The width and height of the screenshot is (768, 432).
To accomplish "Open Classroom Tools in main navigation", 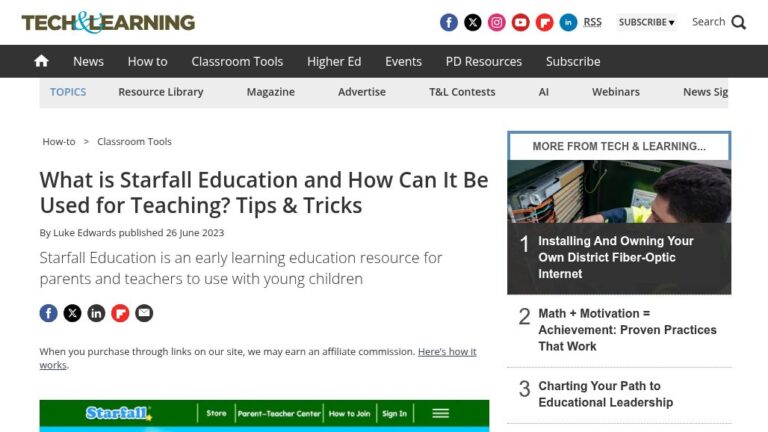I will pyautogui.click(x=237, y=62).
